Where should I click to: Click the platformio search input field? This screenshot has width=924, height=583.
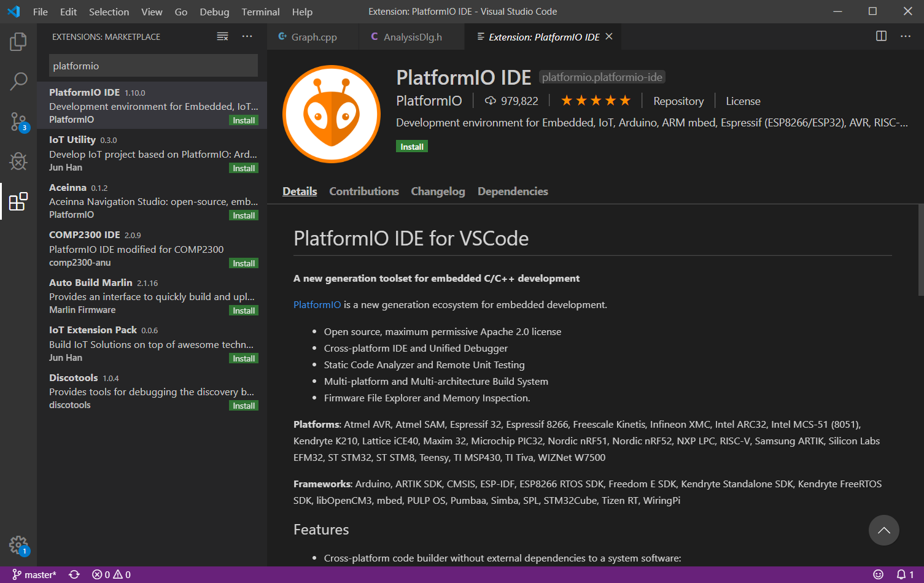[x=153, y=66]
